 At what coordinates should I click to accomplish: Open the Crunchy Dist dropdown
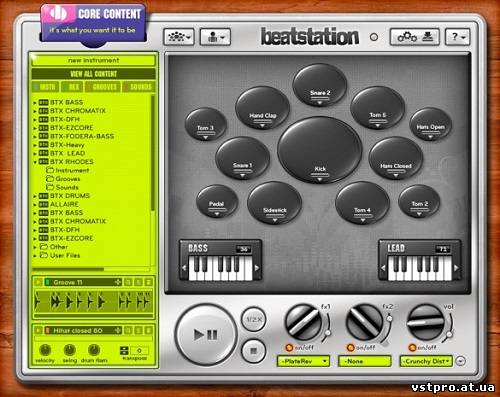pos(426,361)
